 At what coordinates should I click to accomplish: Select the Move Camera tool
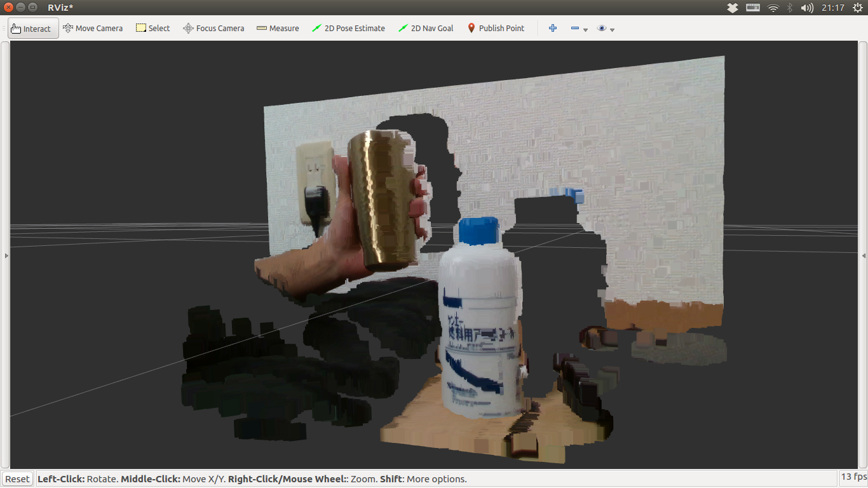[93, 28]
